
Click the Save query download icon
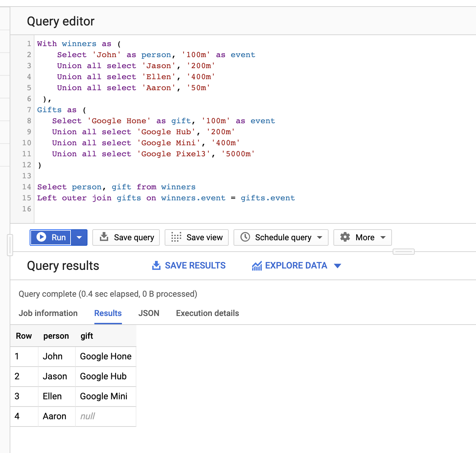coord(104,237)
